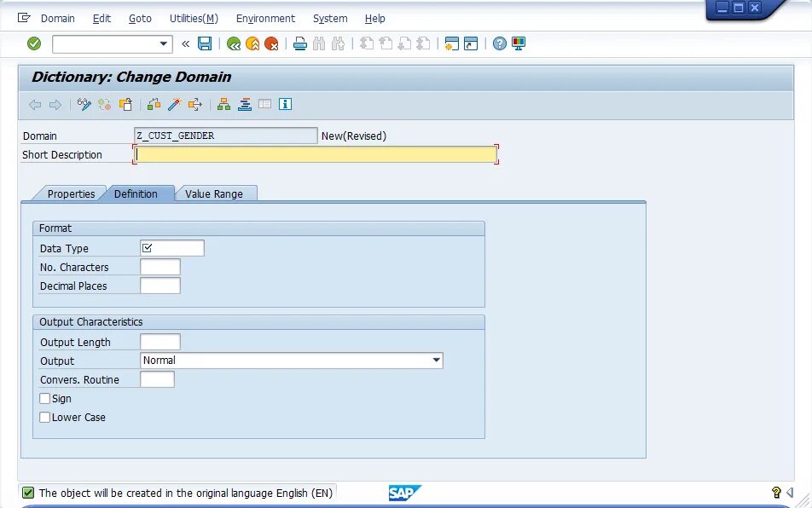Collapse command field with double-chevron icon
The image size is (812, 508).
(185, 44)
